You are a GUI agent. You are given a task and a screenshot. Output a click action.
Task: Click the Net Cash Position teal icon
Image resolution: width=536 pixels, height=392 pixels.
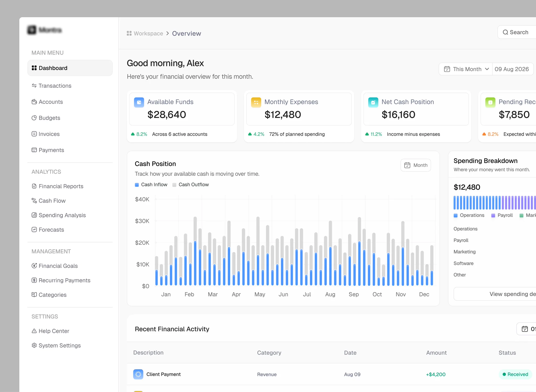373,102
